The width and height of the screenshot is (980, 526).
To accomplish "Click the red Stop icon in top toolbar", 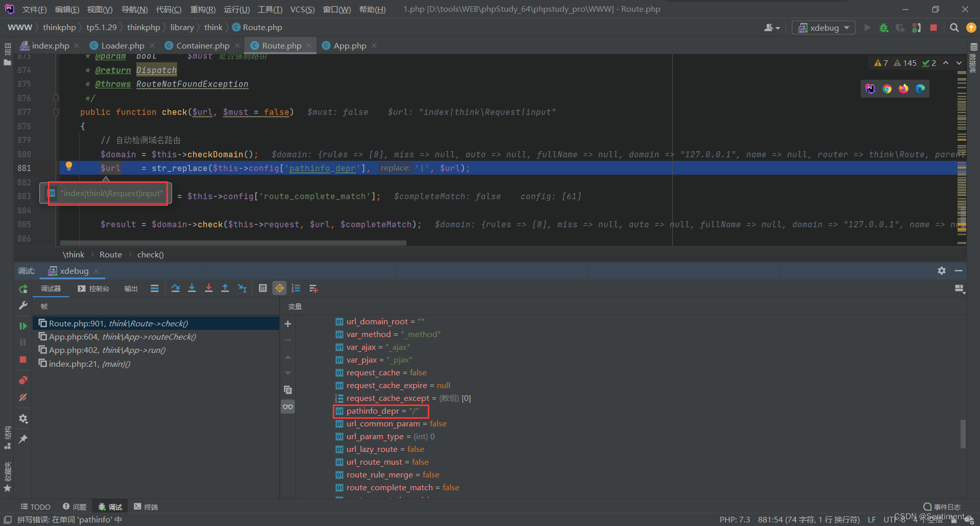I will [x=934, y=28].
